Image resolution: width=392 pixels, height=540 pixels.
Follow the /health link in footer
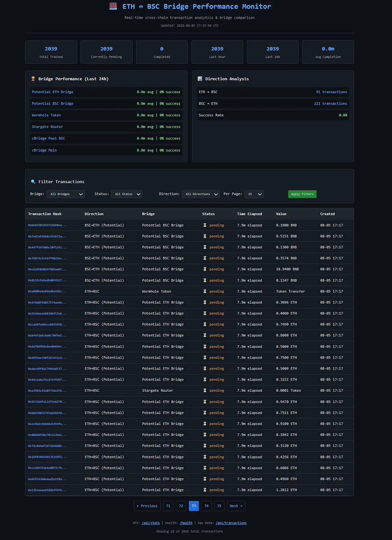[186, 523]
